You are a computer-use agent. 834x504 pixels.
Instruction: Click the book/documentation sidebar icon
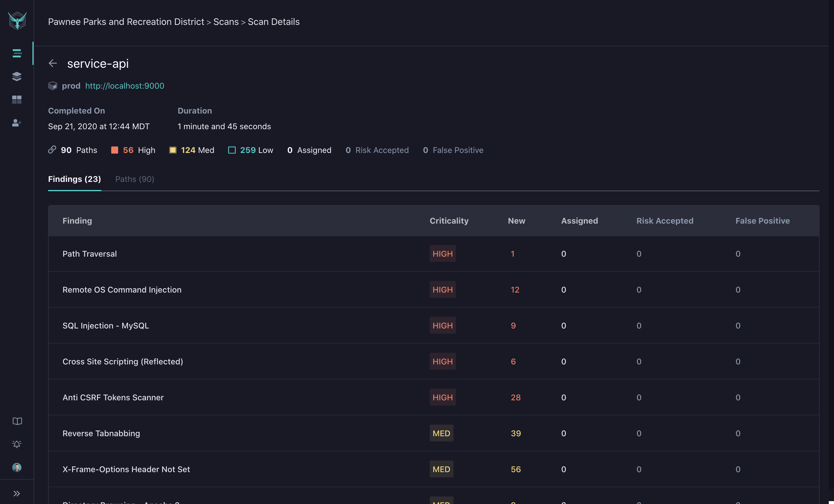(x=17, y=421)
